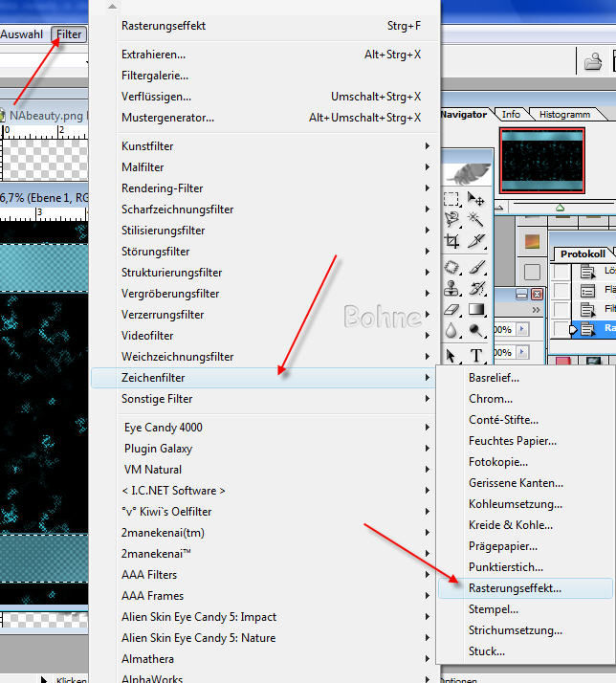Toggle history brush source box for third Protokoll entry
This screenshot has width=616, height=683.
pos(561,310)
